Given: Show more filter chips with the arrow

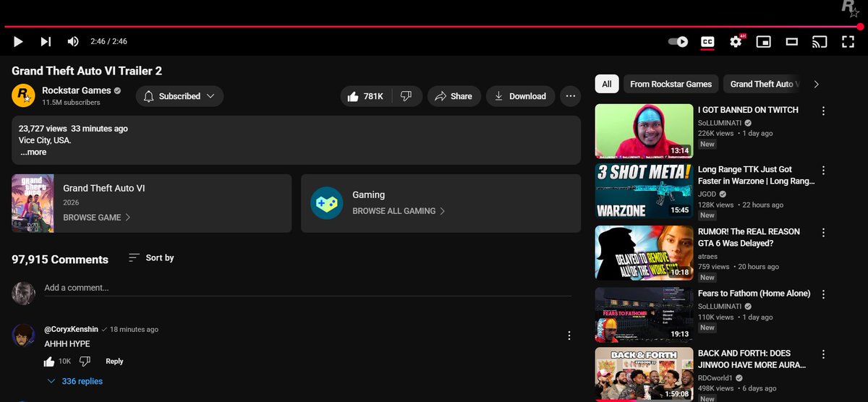Looking at the screenshot, I should point(817,84).
